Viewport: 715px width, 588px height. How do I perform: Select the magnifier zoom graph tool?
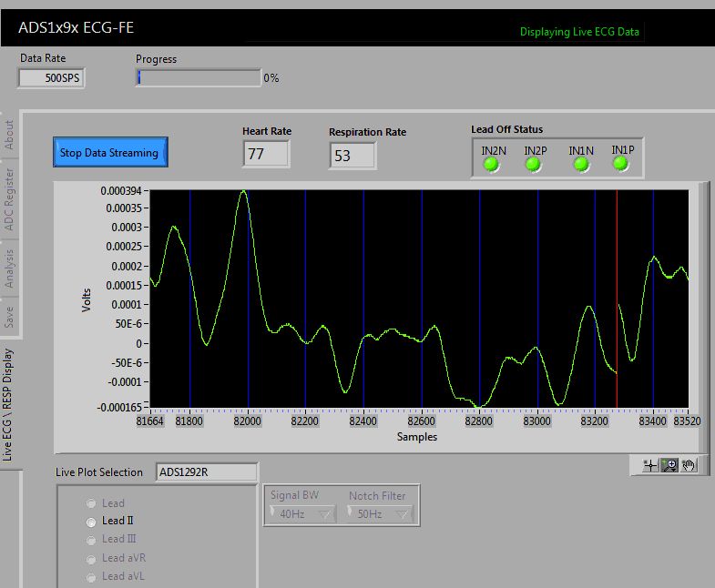coord(669,465)
